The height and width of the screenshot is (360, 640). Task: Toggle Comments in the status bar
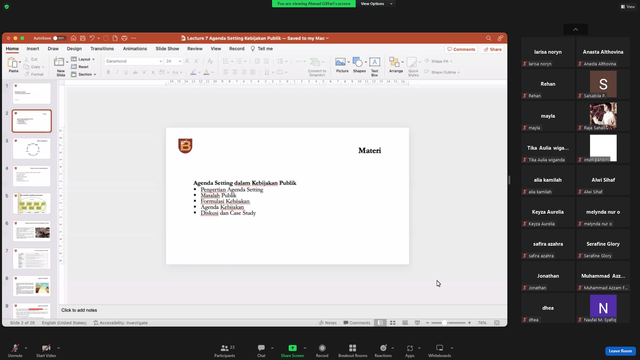coord(357,322)
